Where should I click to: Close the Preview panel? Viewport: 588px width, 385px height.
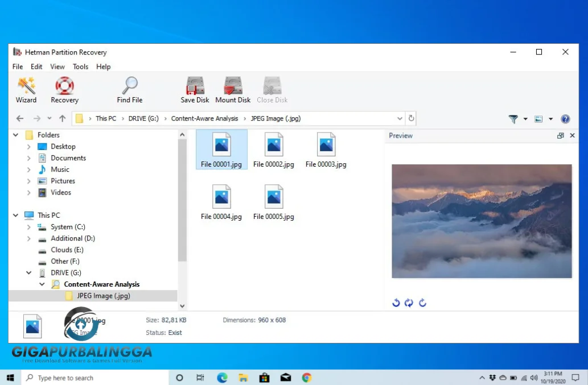(572, 135)
